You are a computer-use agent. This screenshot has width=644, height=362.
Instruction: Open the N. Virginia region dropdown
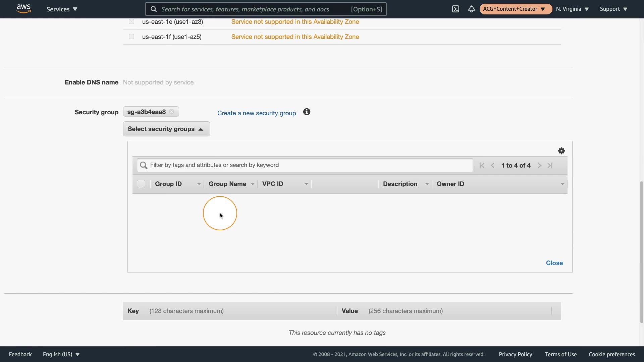(x=572, y=9)
